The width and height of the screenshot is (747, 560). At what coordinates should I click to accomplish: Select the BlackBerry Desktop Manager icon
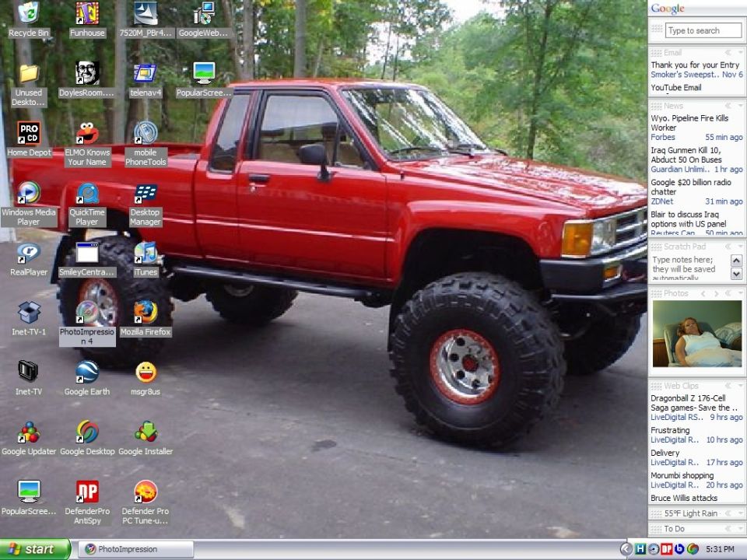point(146,204)
